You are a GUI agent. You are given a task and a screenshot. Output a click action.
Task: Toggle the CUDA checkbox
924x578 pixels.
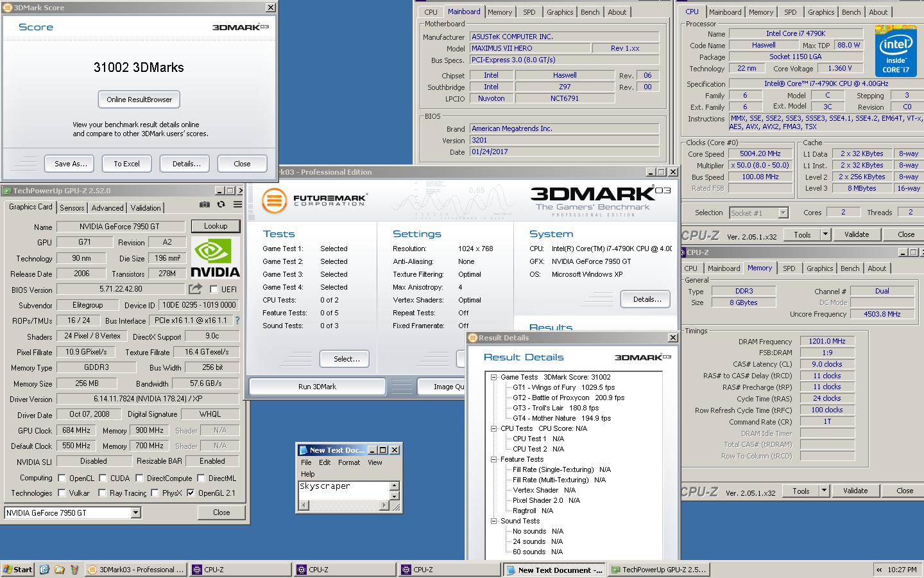(x=102, y=478)
